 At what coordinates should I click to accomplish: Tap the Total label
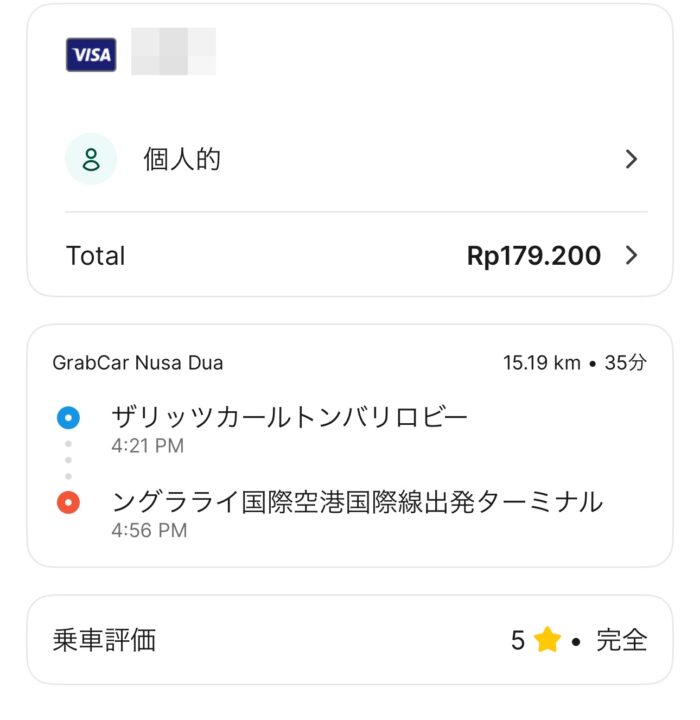96,256
